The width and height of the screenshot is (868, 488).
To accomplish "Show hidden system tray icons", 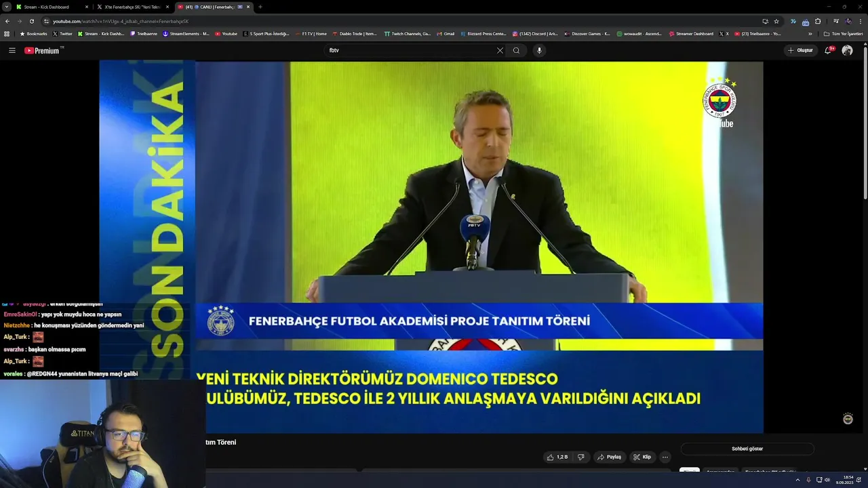I will point(797,479).
